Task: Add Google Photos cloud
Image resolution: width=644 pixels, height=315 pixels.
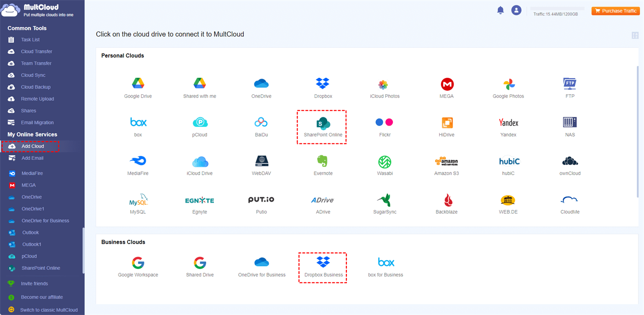Action: [x=508, y=88]
